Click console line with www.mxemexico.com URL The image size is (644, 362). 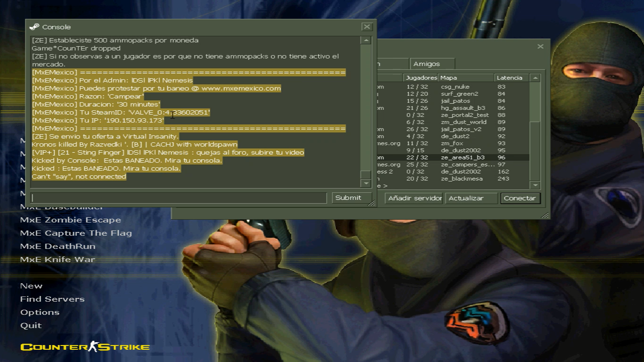pos(156,88)
